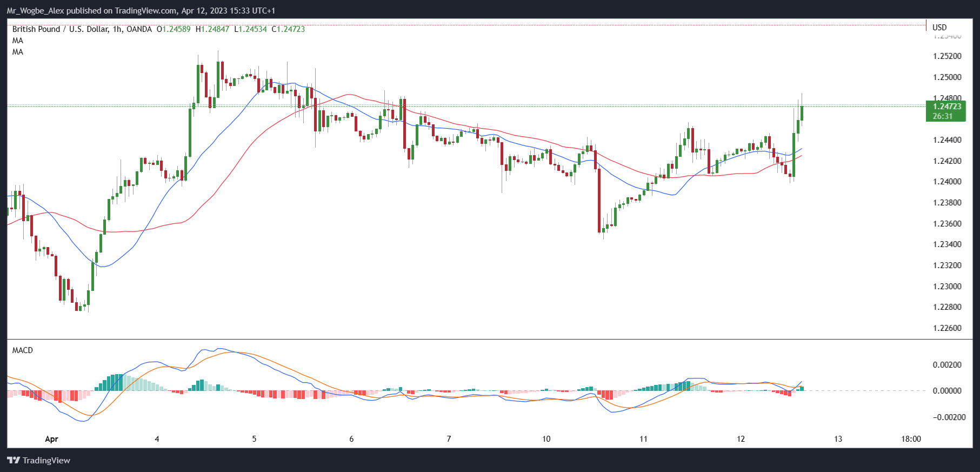Click the TradingView logo in the footer
This screenshot has height=472, width=980.
pyautogui.click(x=38, y=460)
